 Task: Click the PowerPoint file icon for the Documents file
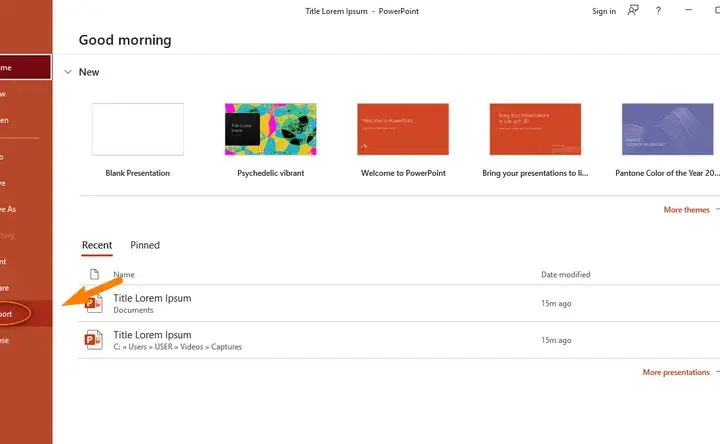94,303
